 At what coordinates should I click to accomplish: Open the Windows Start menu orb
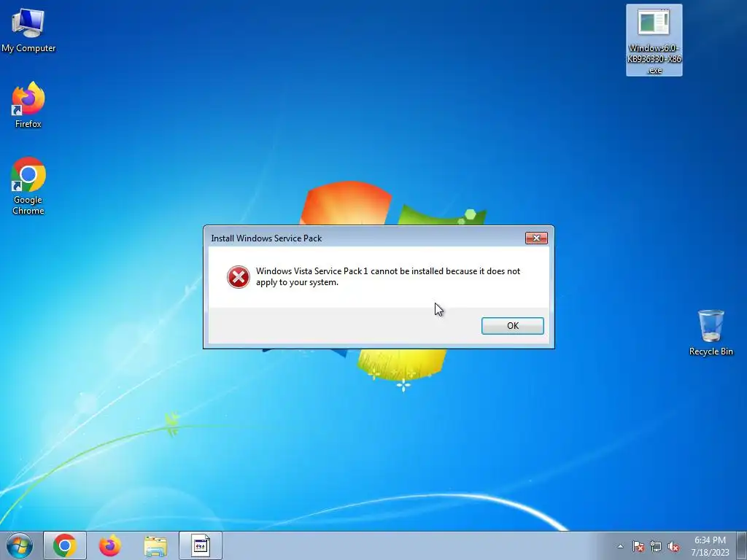pos(19,545)
